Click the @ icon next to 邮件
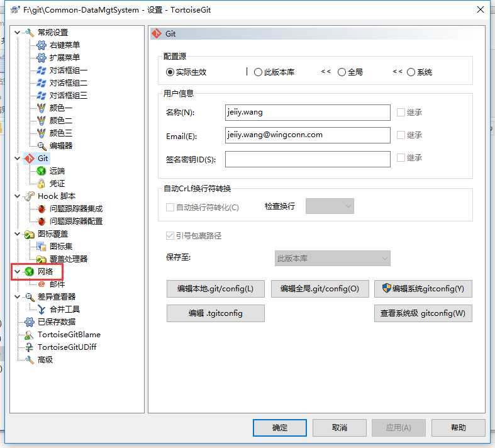This screenshot has width=495, height=448. click(x=42, y=284)
